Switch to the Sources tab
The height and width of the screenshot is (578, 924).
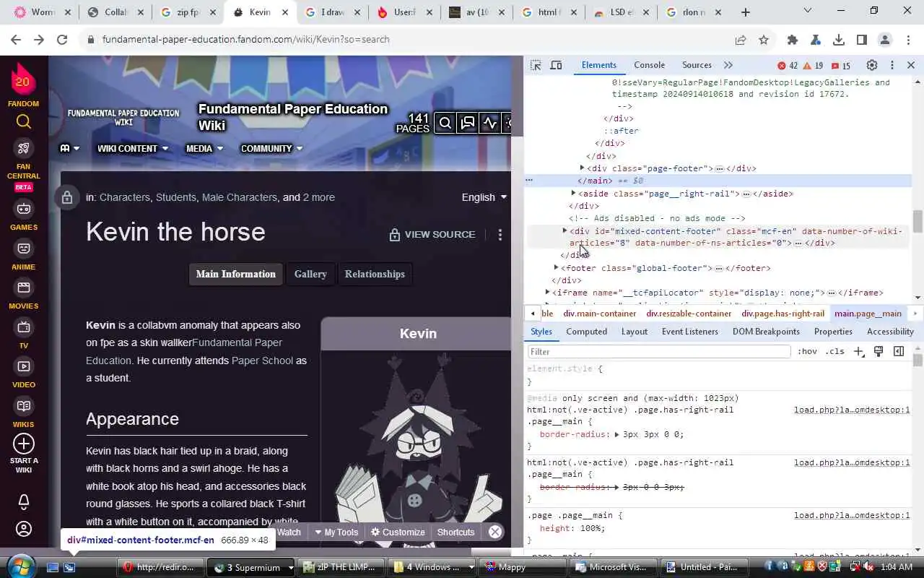click(x=697, y=65)
